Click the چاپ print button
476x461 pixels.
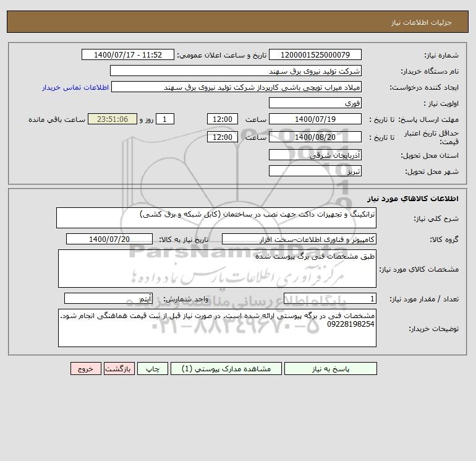153,369
